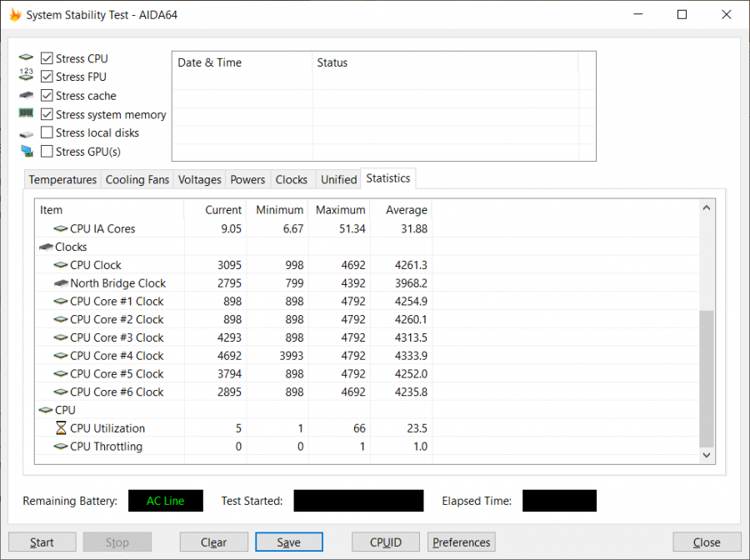Screen dimensions: 750x560
Task: Click the icon of CPU Core #5 Clock
Action: (61, 374)
